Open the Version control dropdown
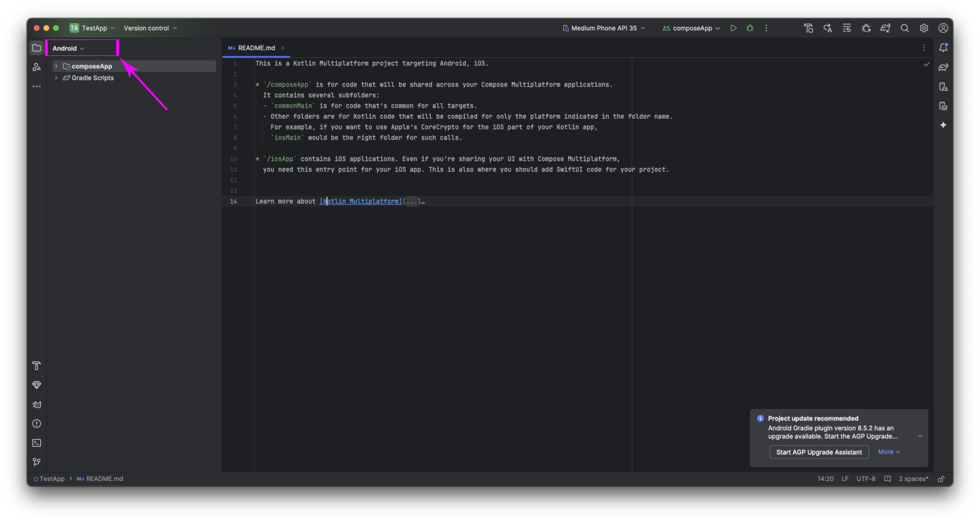Image resolution: width=980 pixels, height=522 pixels. coord(150,28)
